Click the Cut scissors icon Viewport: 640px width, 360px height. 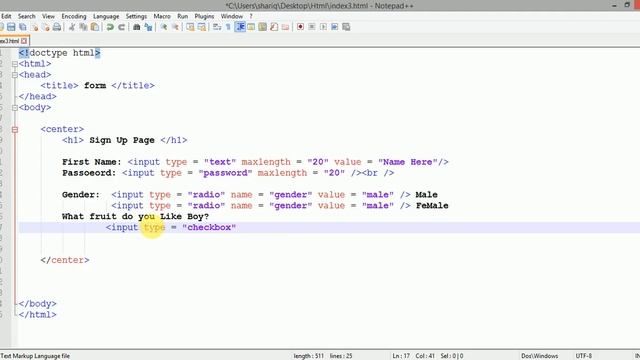pos(72,27)
